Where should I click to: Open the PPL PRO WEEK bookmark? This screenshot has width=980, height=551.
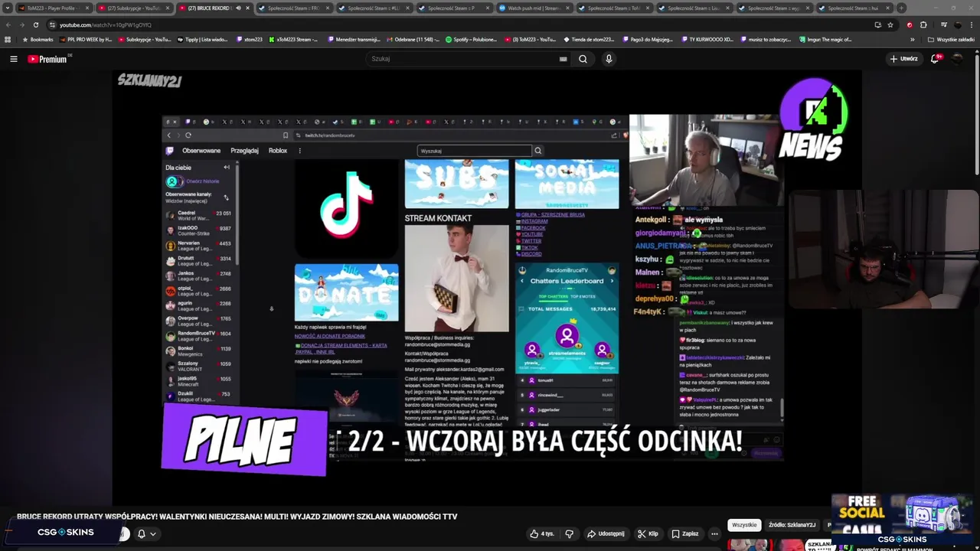point(86,39)
